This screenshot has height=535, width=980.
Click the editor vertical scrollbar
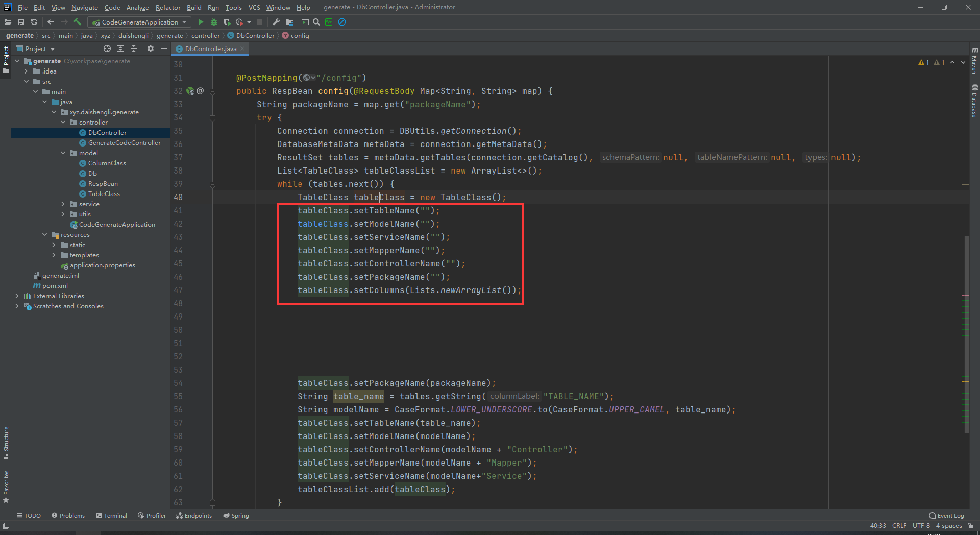966,334
